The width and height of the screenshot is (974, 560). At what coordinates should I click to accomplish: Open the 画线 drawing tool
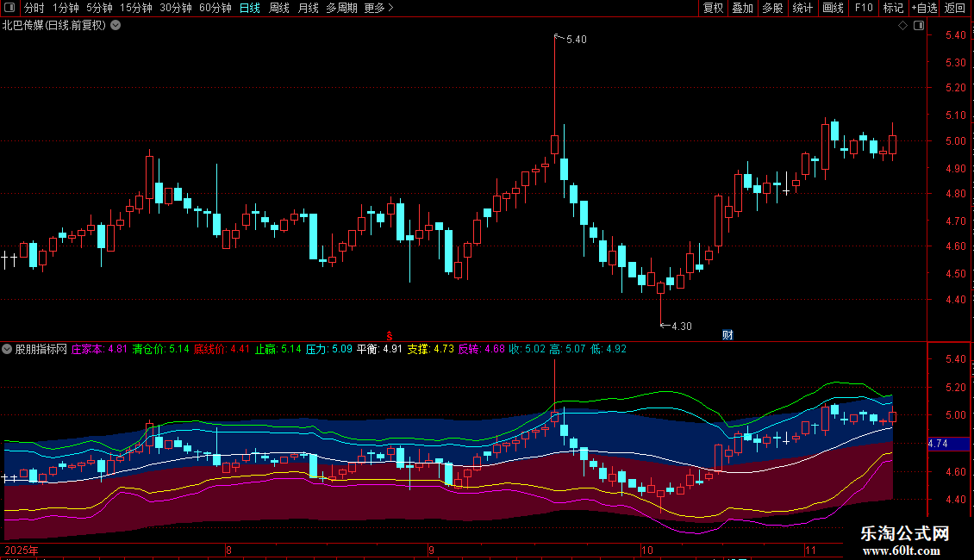pyautogui.click(x=833, y=9)
